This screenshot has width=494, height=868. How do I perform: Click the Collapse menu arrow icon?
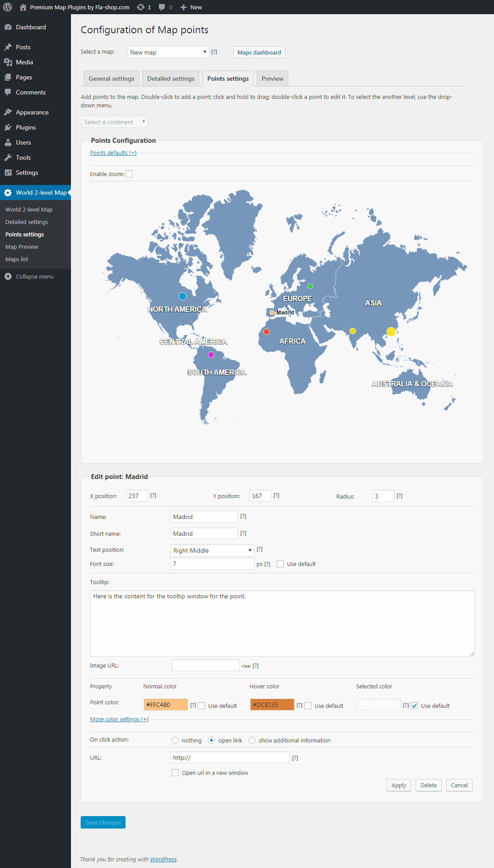(8, 276)
